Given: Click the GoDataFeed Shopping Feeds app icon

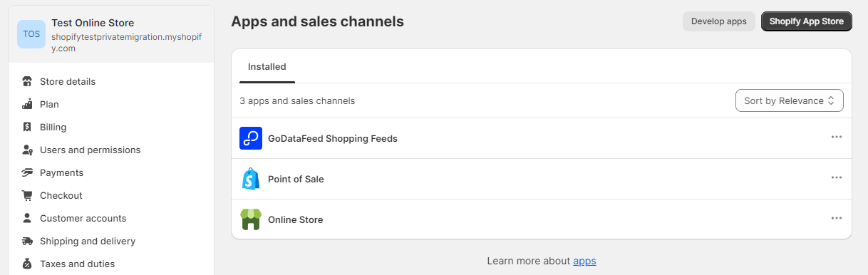Looking at the screenshot, I should 251,138.
